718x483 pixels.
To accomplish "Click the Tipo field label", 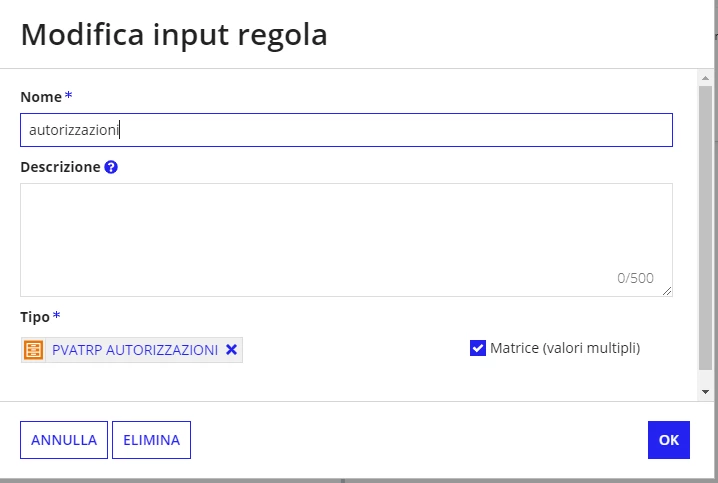I will point(35,317).
